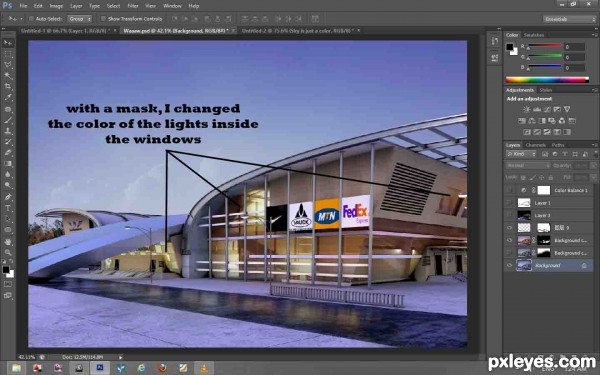Switch to the Channels tab
The image size is (600, 375).
coord(536,145)
